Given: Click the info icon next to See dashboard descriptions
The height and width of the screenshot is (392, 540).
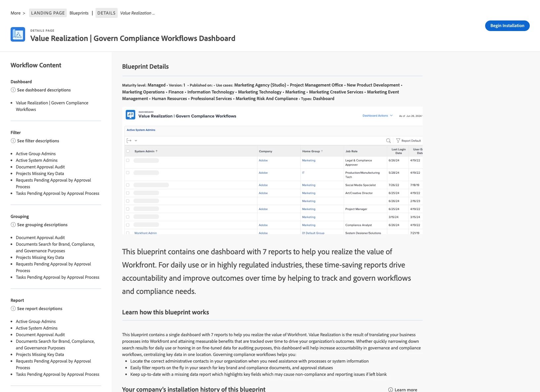Looking at the screenshot, I should pos(13,90).
